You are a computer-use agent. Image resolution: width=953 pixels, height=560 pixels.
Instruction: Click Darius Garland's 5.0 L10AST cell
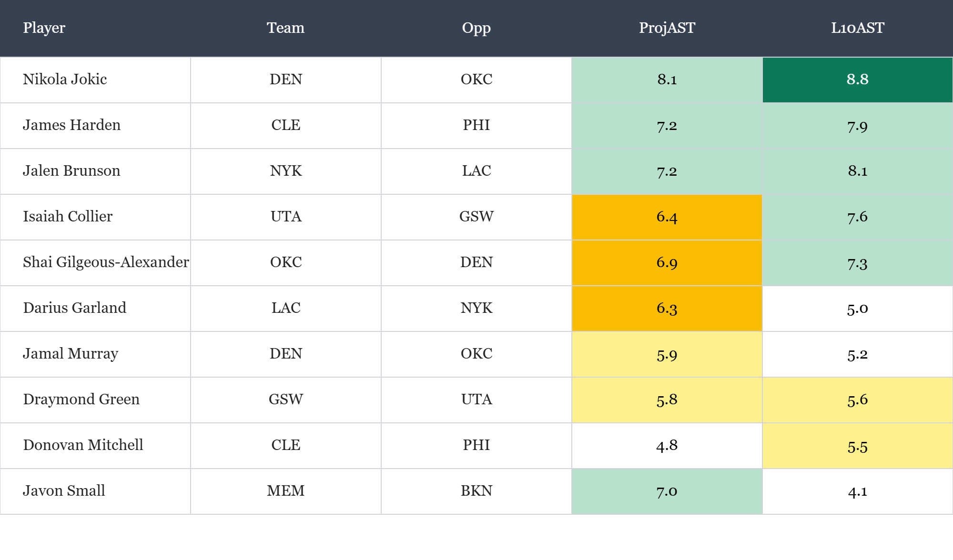[x=857, y=308]
